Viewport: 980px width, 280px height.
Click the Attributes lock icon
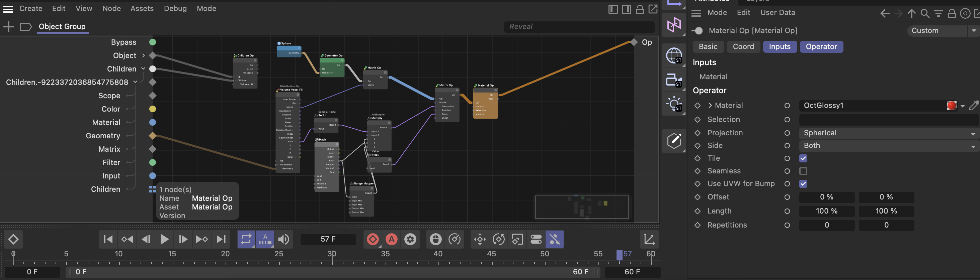(x=952, y=14)
